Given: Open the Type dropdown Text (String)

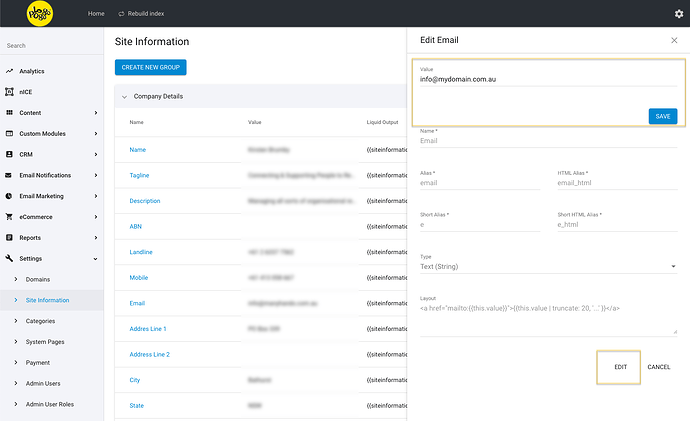Looking at the screenshot, I should pyautogui.click(x=548, y=267).
